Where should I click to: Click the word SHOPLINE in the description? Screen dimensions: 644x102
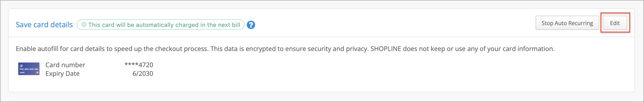[386, 49]
